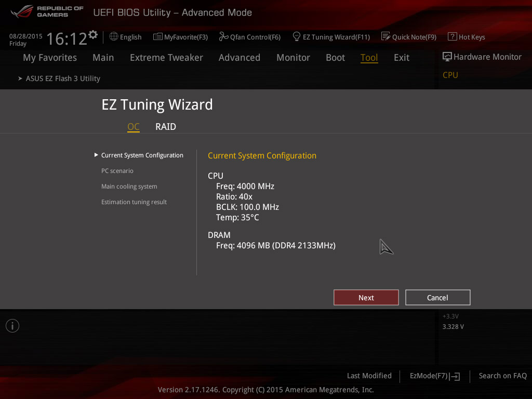The width and height of the screenshot is (532, 399).
Task: Select the PC scenario step
Action: pyautogui.click(x=117, y=170)
